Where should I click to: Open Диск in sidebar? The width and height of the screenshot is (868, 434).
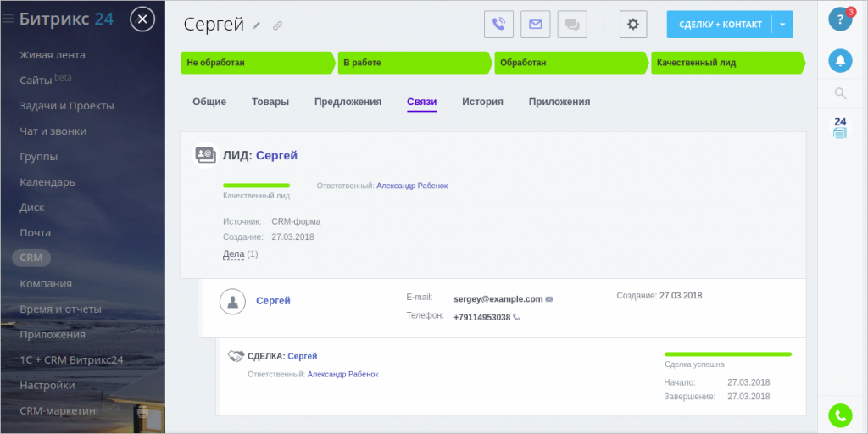point(32,208)
